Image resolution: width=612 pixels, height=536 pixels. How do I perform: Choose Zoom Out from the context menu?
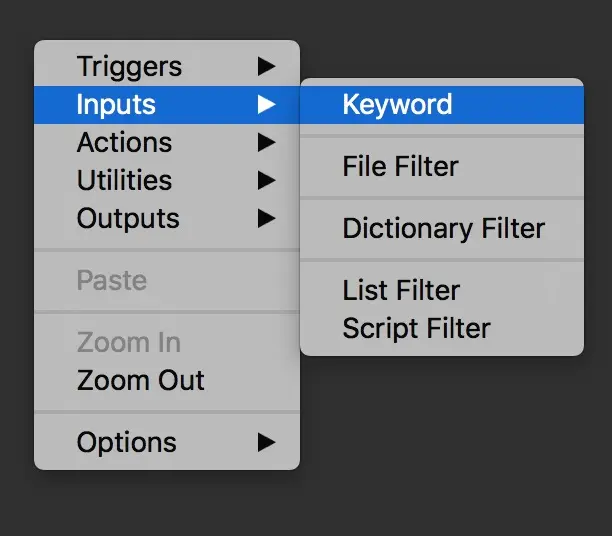click(140, 381)
